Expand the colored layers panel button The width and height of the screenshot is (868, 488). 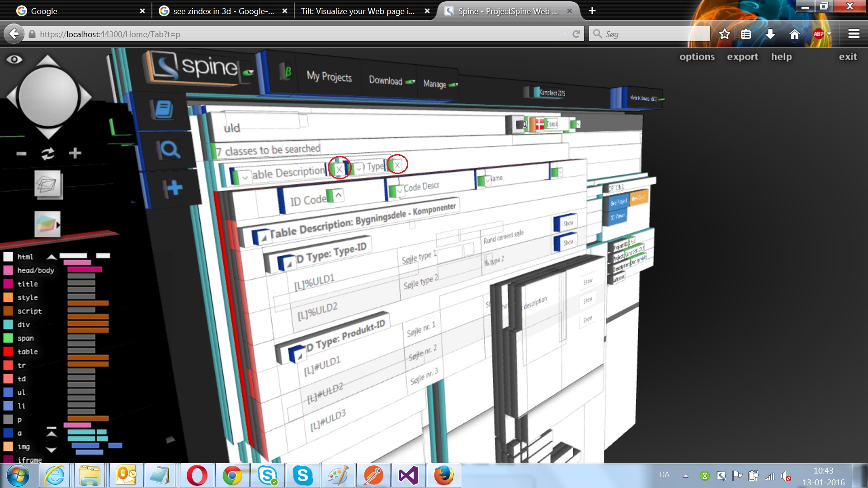[48, 224]
